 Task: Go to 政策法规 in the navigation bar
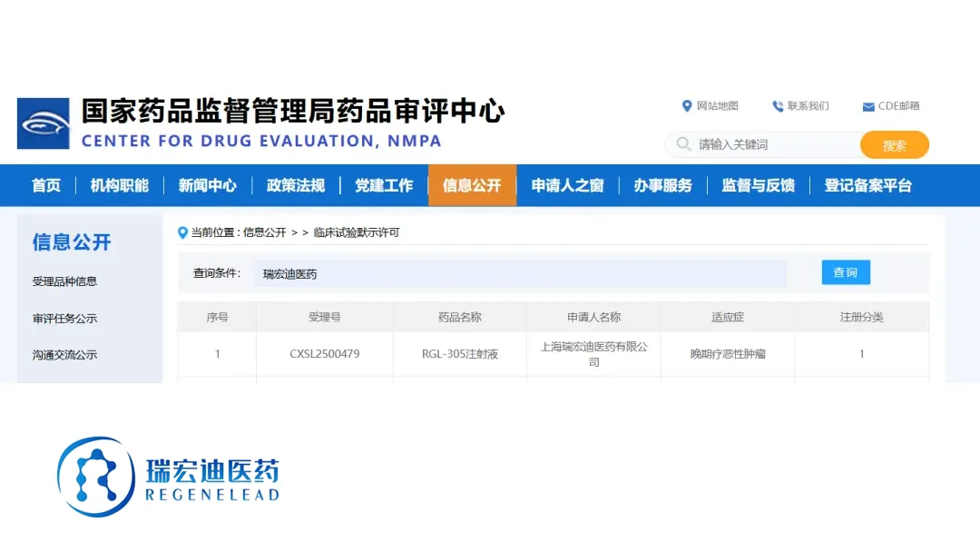click(296, 185)
